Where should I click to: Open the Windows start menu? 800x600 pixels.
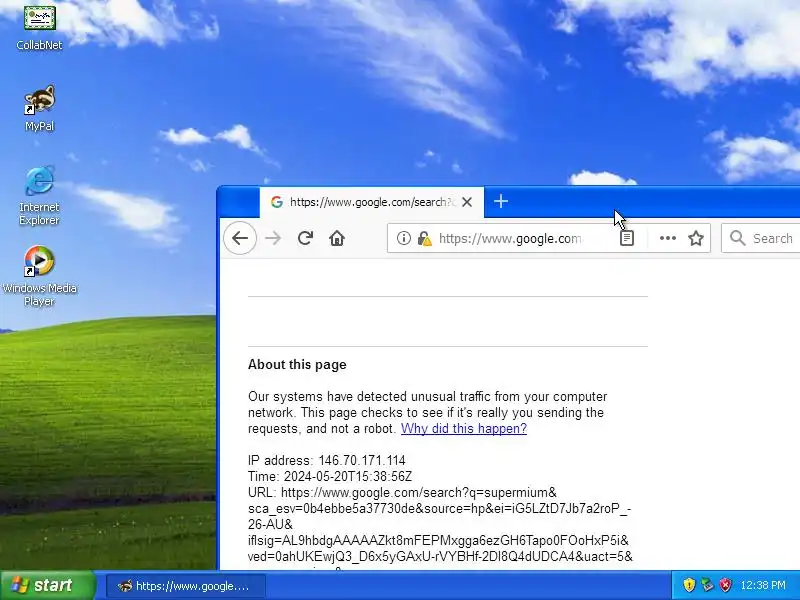48,585
